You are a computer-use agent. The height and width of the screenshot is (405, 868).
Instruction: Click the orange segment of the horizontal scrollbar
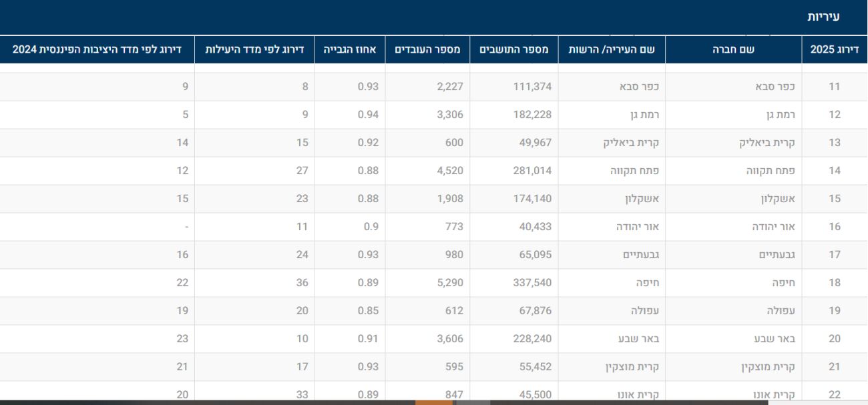click(433, 402)
